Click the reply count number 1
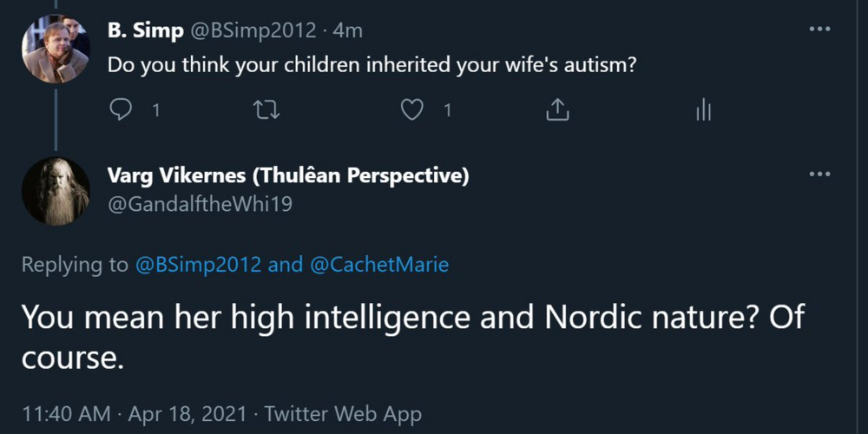The width and height of the screenshot is (868, 434). click(x=156, y=111)
